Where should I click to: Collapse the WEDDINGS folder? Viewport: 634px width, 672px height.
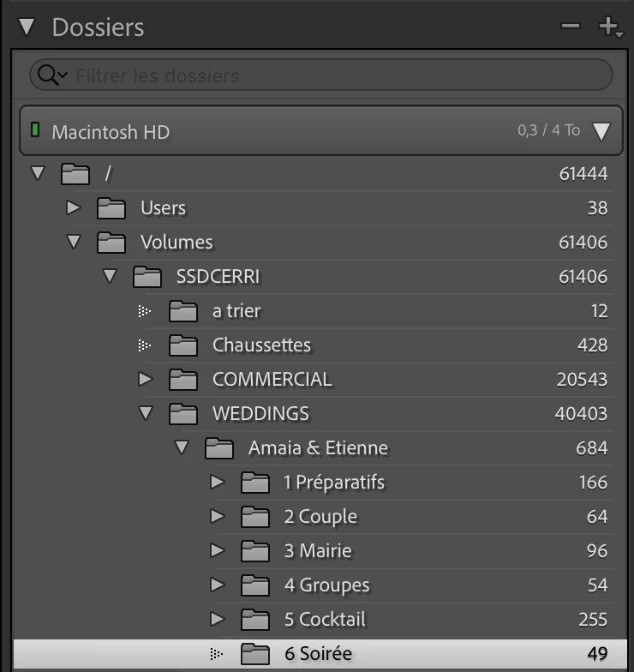[x=146, y=413]
